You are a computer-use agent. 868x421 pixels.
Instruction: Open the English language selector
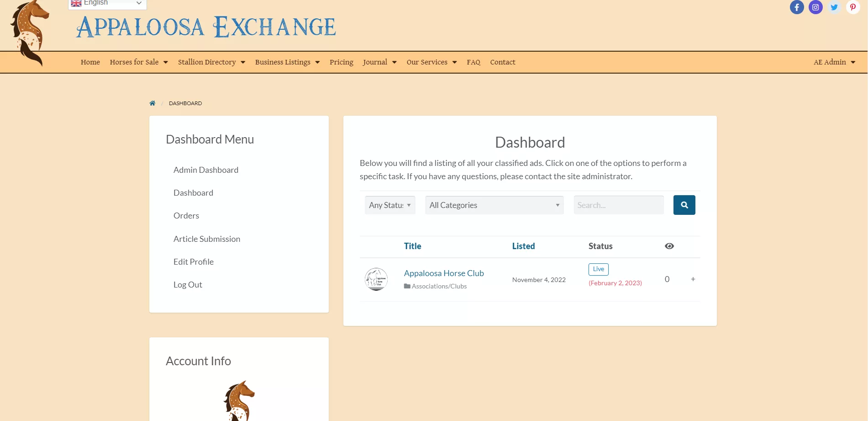(107, 4)
